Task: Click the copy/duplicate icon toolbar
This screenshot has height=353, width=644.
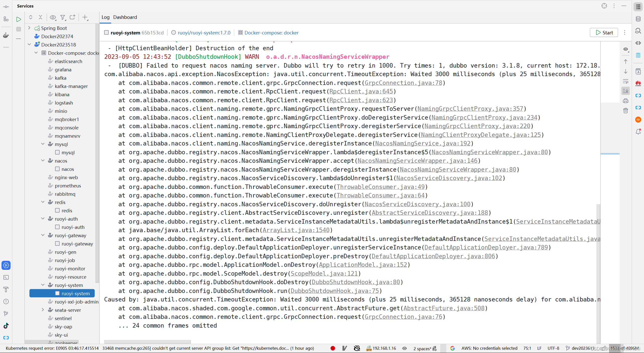Action: [x=73, y=18]
